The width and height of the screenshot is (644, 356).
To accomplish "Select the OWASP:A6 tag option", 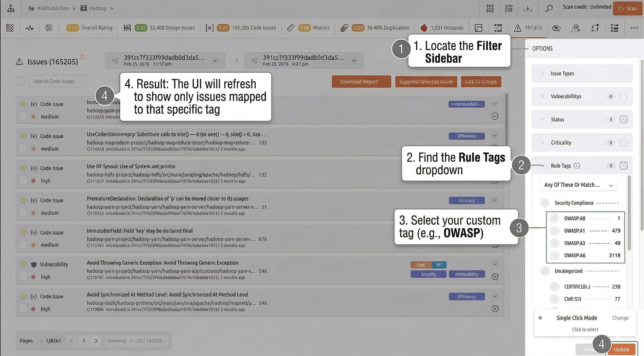I will [x=554, y=255].
